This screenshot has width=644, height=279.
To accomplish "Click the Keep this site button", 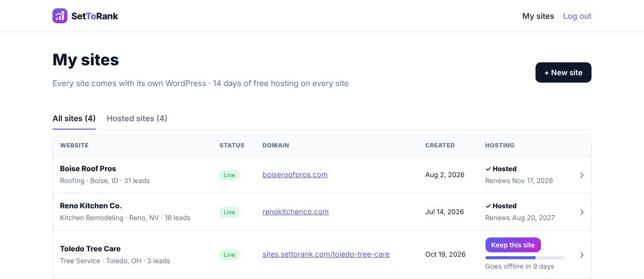I will pyautogui.click(x=513, y=245).
